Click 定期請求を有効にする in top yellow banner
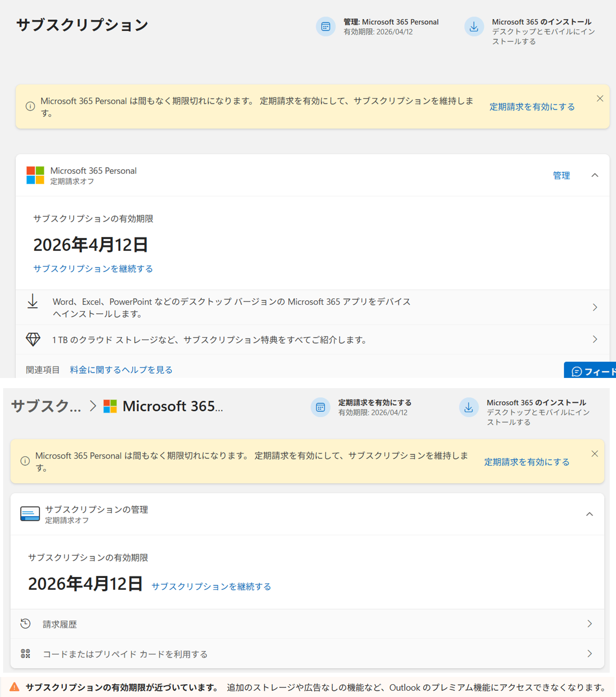This screenshot has width=616, height=697. [x=532, y=107]
